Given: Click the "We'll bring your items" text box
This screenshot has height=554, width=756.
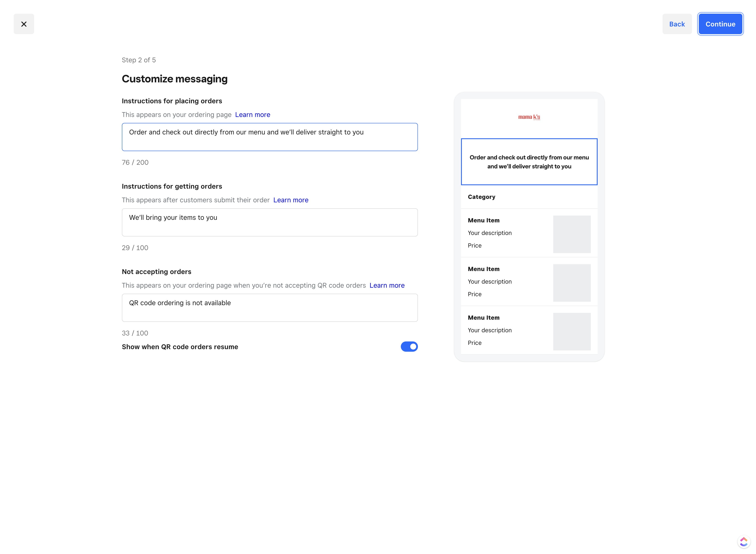Looking at the screenshot, I should click(270, 222).
